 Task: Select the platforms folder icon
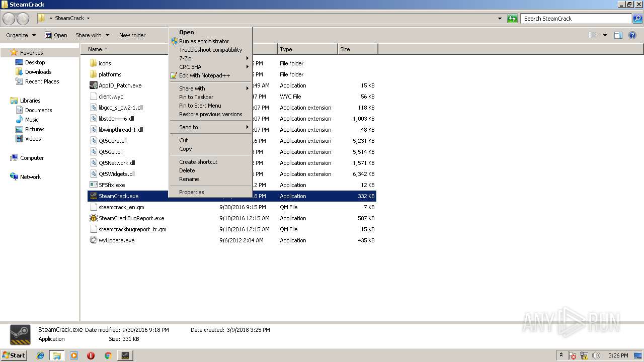tap(93, 74)
